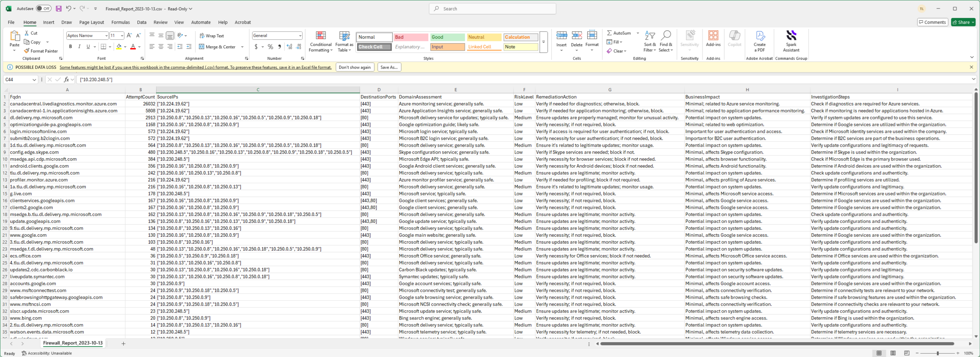This screenshot has height=357, width=980.
Task: Open the font name Aptos Narrow dropdown
Action: (x=106, y=36)
